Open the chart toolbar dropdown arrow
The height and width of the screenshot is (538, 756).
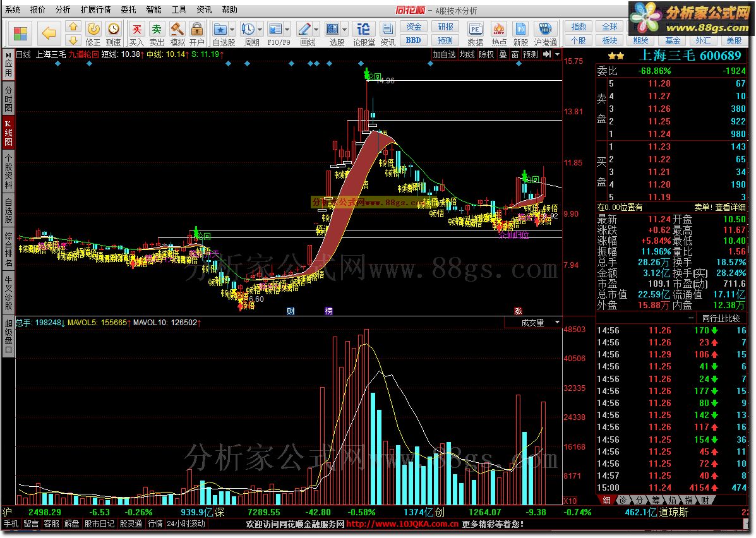(x=557, y=54)
